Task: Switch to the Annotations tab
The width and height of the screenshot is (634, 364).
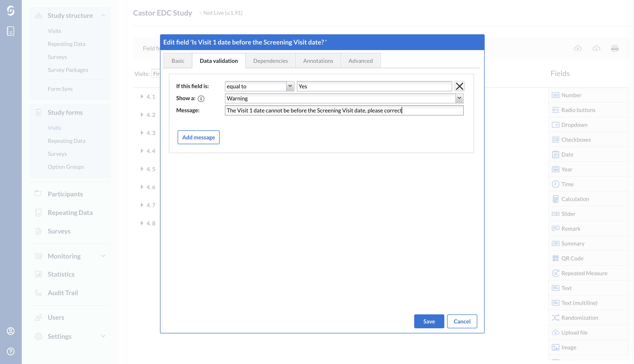Action: pyautogui.click(x=318, y=61)
